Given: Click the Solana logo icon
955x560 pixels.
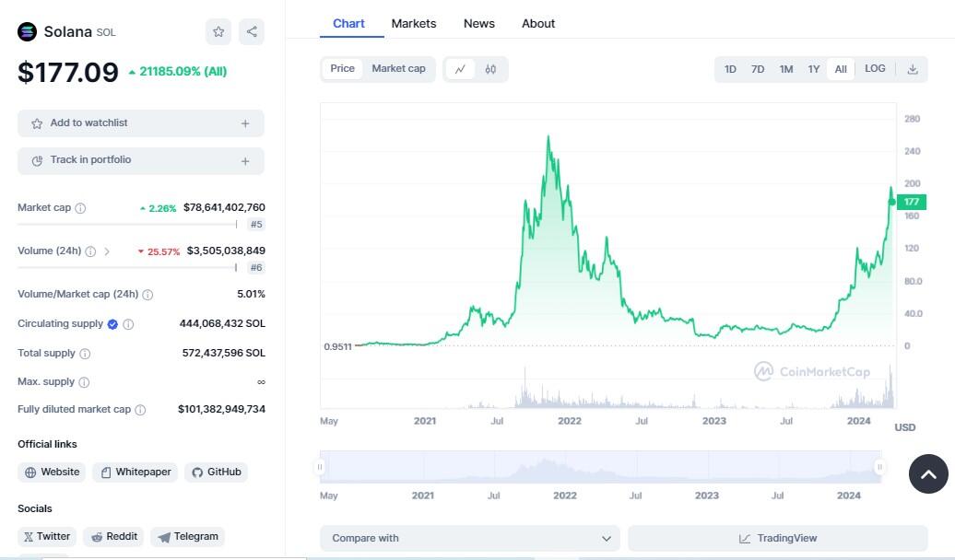Looking at the screenshot, I should tap(27, 31).
